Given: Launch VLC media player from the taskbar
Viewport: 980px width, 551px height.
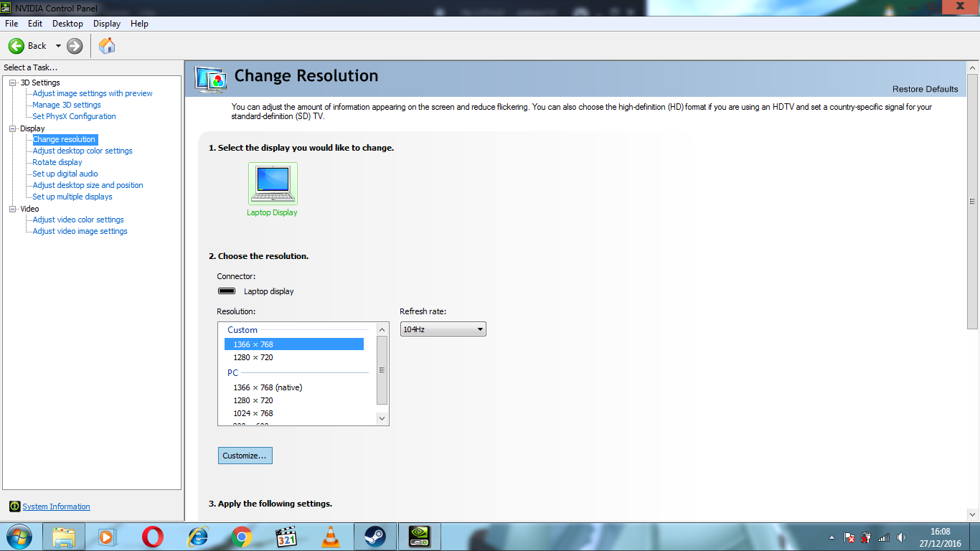Looking at the screenshot, I should (x=330, y=537).
